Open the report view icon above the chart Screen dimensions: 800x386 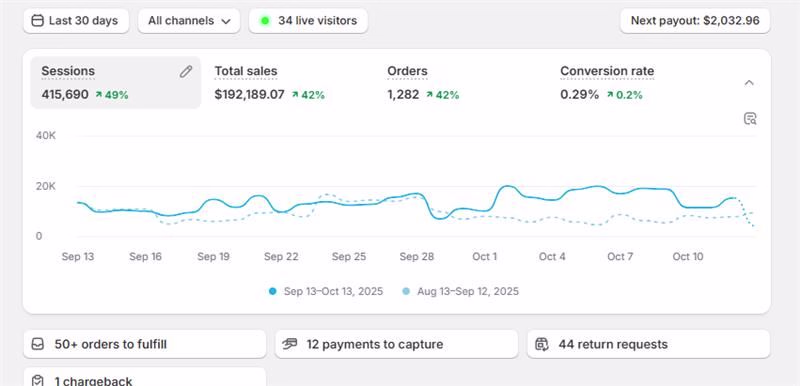pos(749,119)
